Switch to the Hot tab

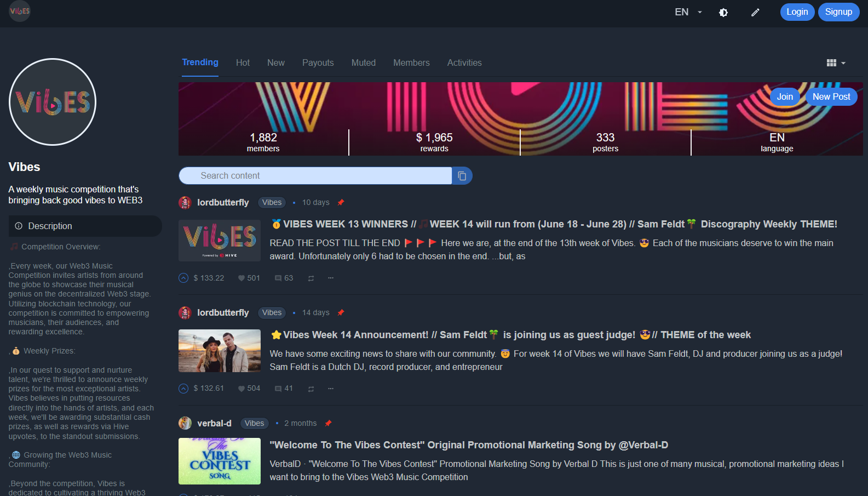(x=243, y=63)
